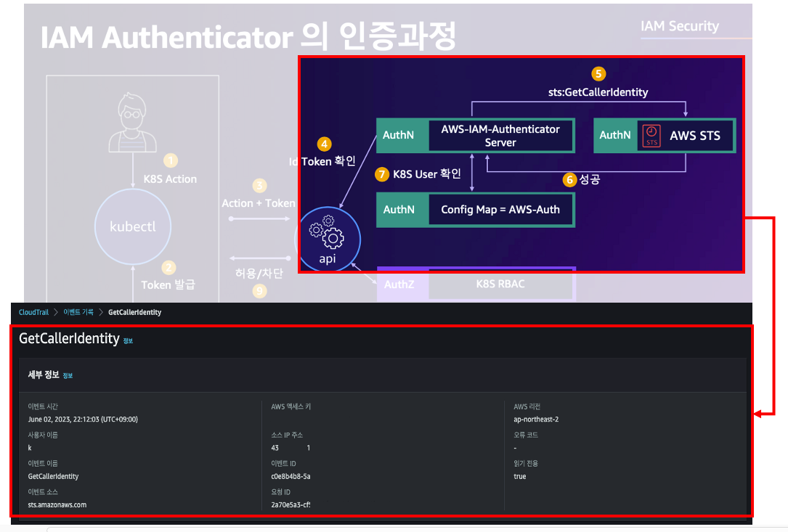Select the source IP value starting with 43

click(291, 448)
